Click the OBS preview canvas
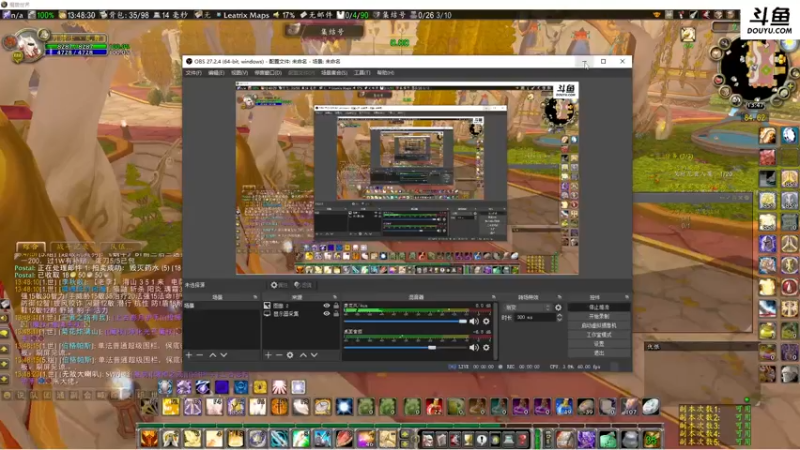Screen dimensions: 800x450 [407, 178]
